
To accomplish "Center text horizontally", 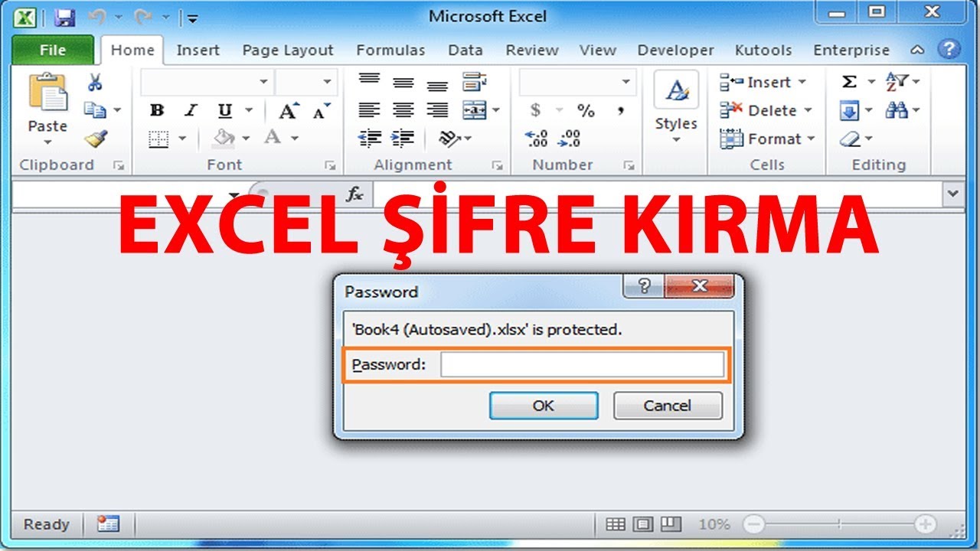I will (403, 110).
